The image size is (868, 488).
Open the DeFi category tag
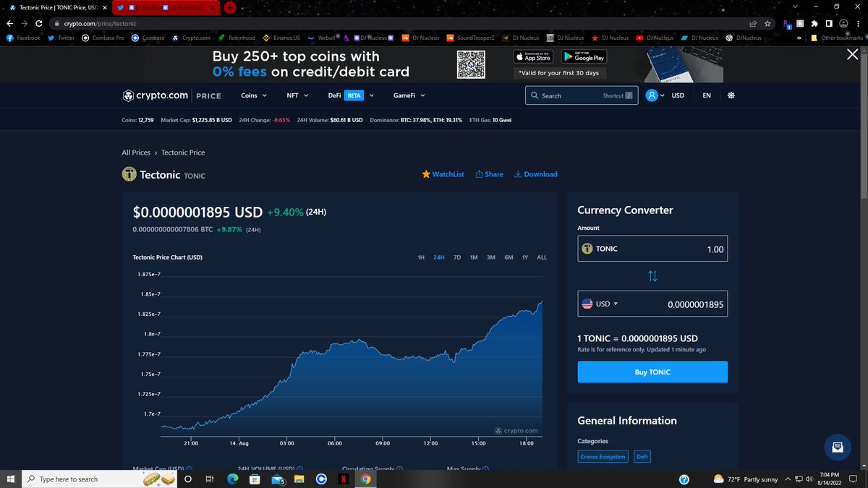tap(642, 457)
